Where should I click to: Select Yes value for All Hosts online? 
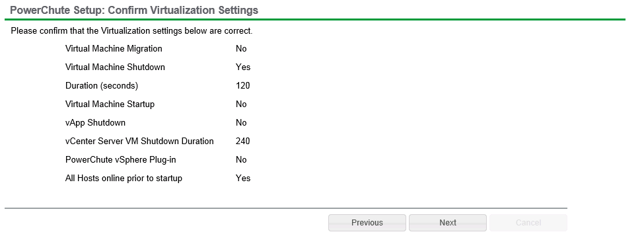243,178
